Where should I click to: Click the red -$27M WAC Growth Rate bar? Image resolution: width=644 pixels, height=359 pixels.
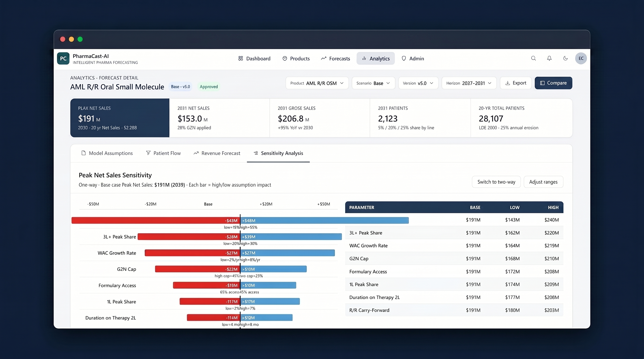[x=192, y=253]
